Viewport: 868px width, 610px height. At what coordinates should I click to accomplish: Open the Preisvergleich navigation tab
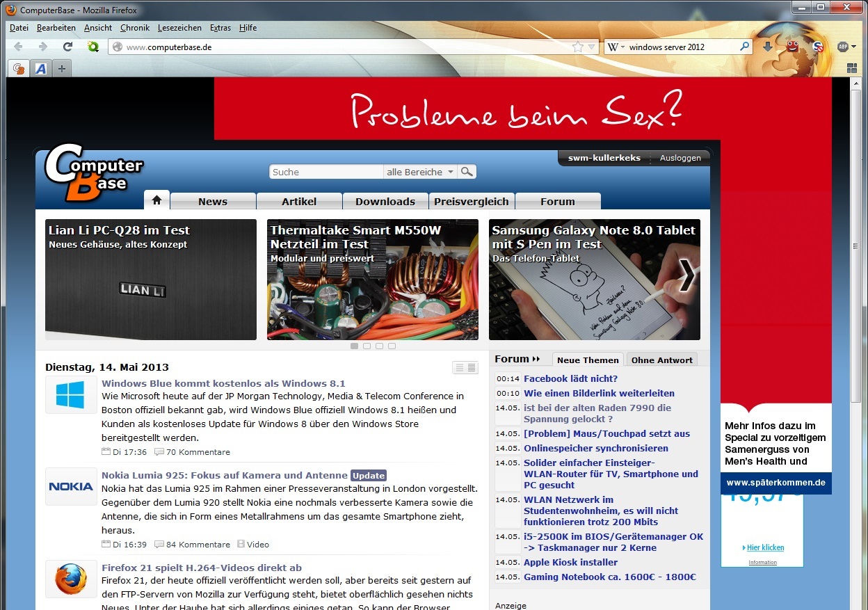[472, 201]
